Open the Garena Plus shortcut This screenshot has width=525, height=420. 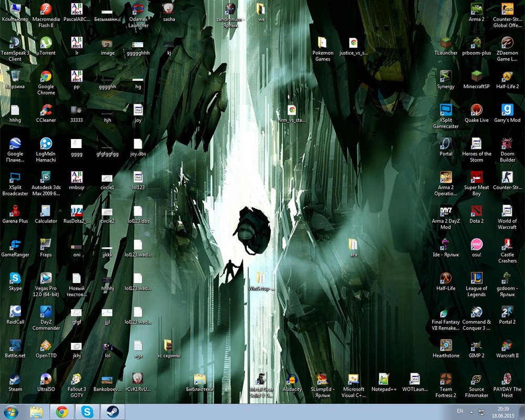coord(15,214)
